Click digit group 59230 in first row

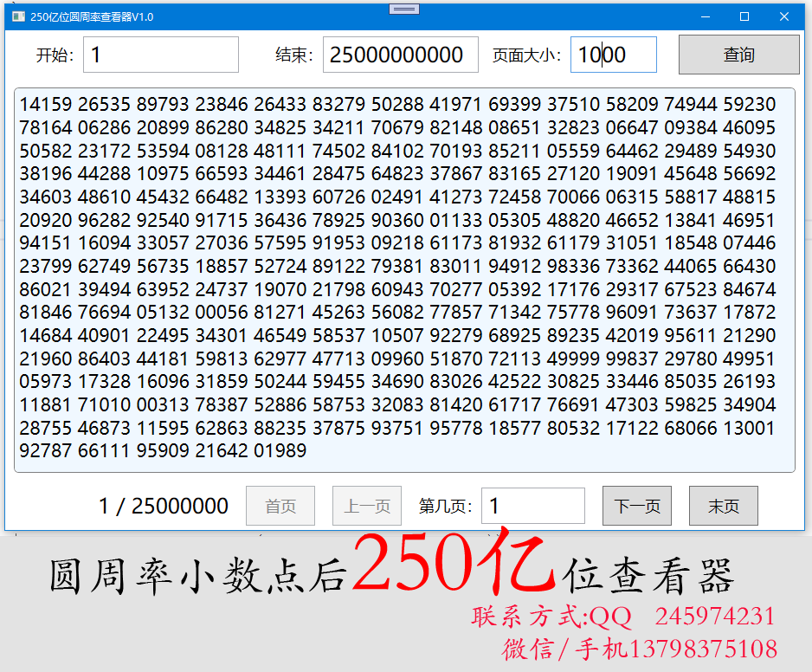click(750, 104)
